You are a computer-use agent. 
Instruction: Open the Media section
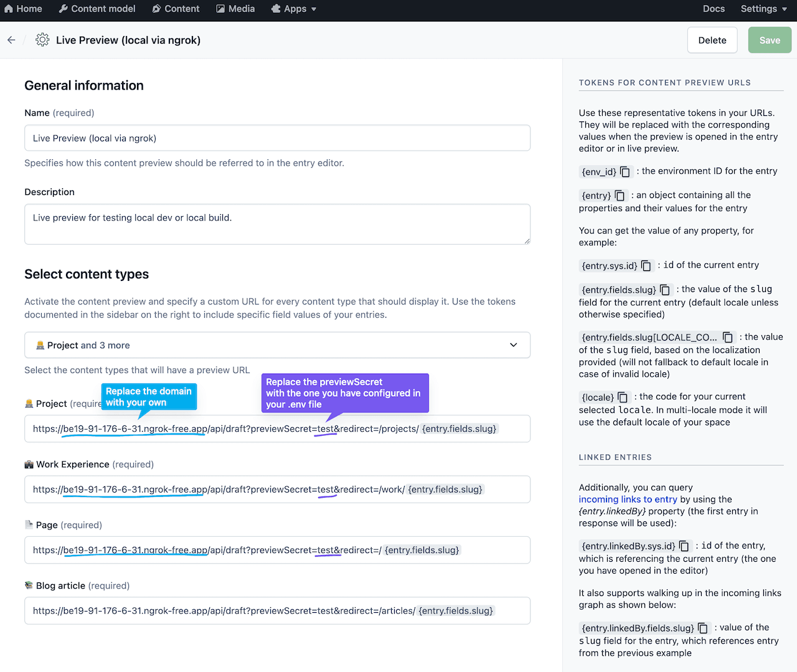[235, 9]
